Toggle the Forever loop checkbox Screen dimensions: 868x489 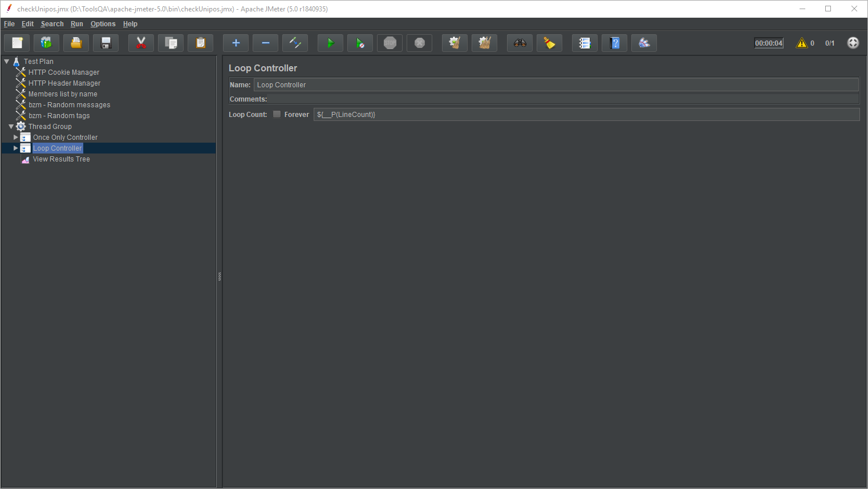(x=277, y=115)
